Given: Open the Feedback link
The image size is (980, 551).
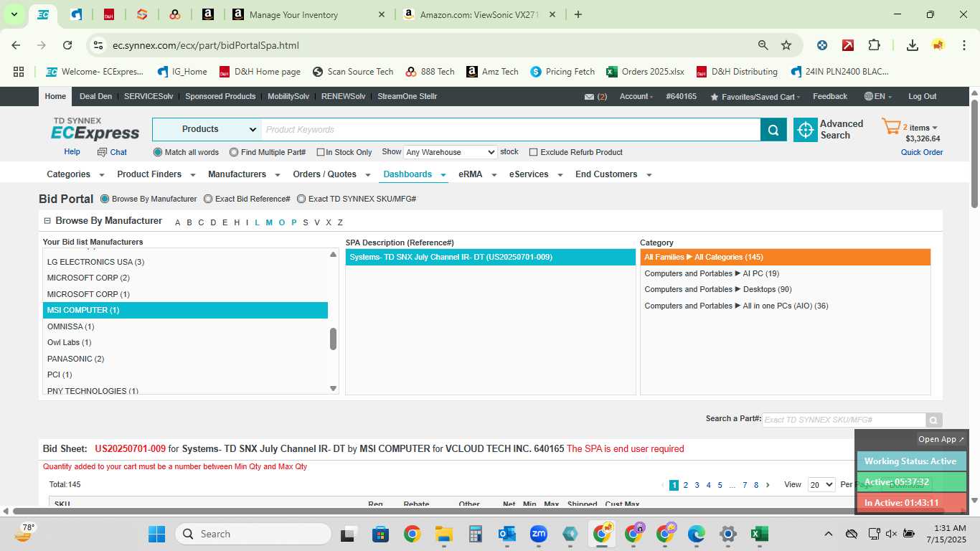Looking at the screenshot, I should coord(830,96).
